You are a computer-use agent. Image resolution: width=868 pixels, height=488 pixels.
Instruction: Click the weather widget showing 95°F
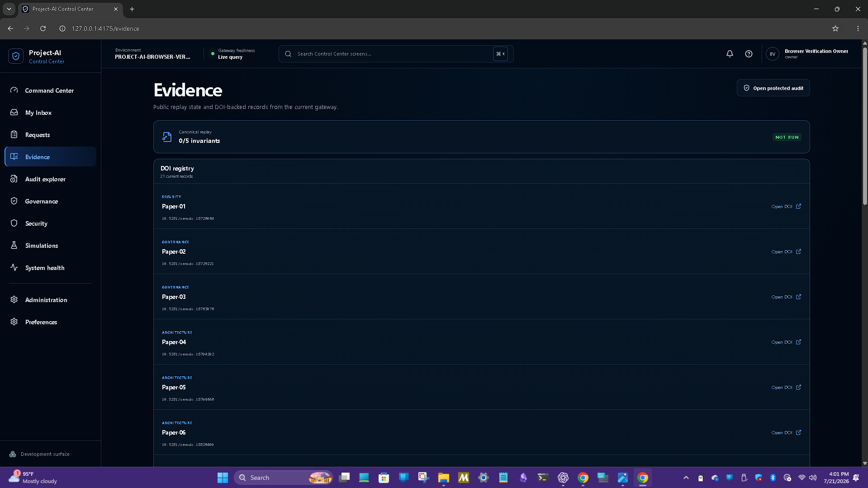point(33,478)
